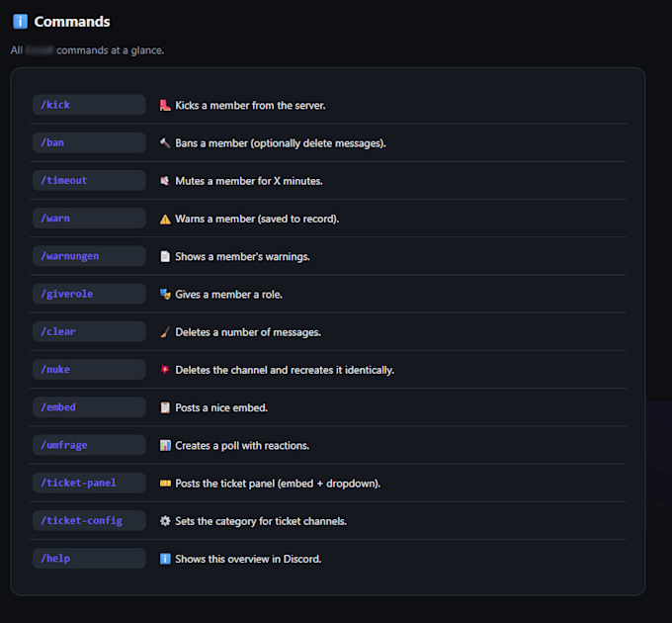Select the /ticket-panel command badge
The image size is (672, 623).
tap(89, 483)
